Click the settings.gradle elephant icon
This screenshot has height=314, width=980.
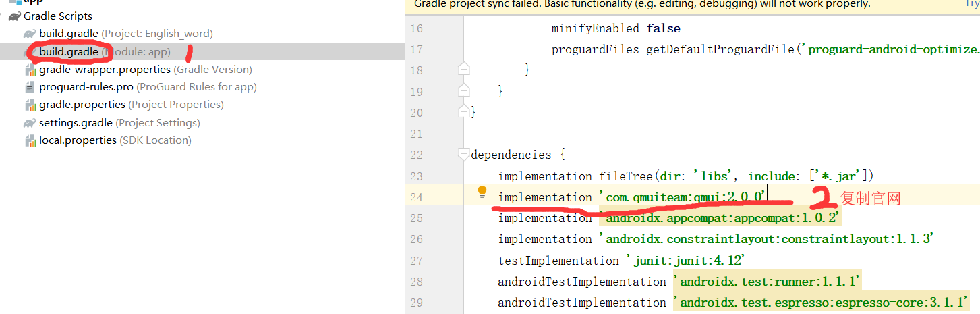(30, 122)
